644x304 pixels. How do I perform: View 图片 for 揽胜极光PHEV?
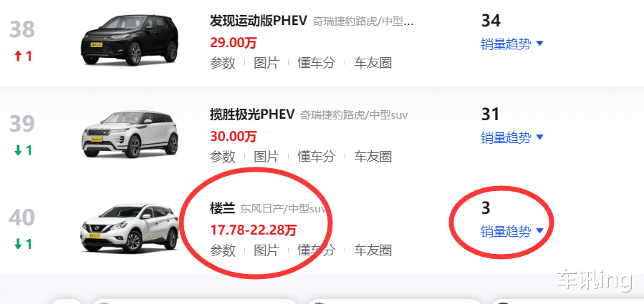(x=266, y=157)
